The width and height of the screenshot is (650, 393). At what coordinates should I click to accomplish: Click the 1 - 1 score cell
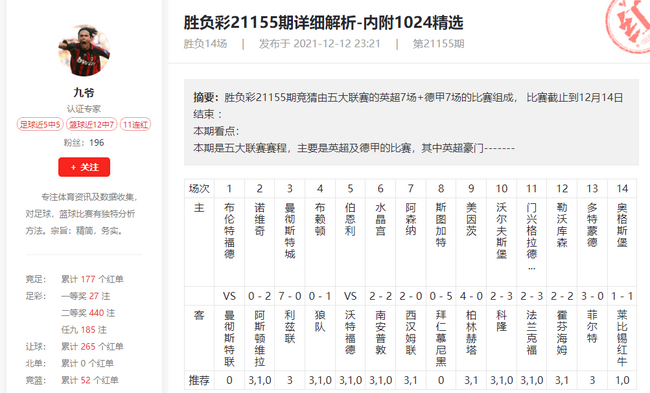[622, 296]
